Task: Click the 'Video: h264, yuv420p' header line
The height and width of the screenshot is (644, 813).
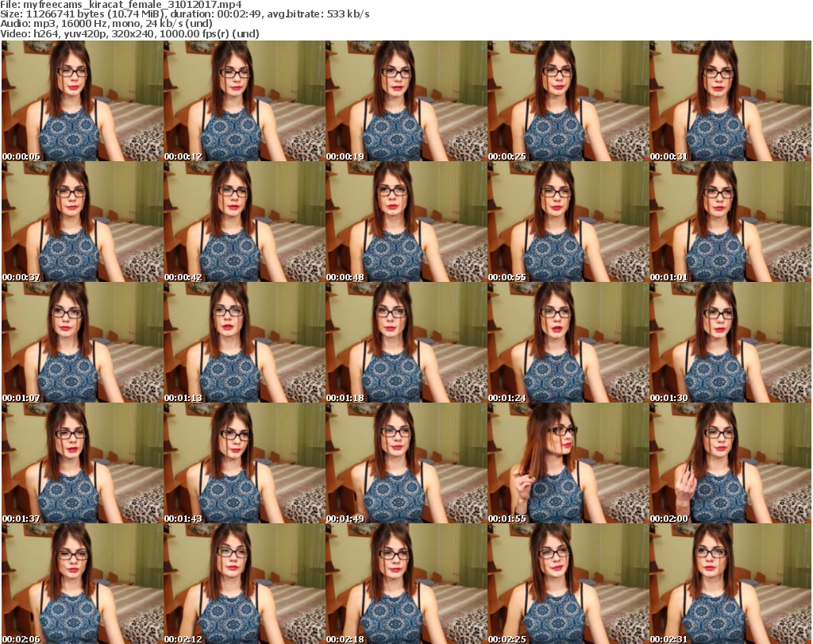Action: point(129,33)
